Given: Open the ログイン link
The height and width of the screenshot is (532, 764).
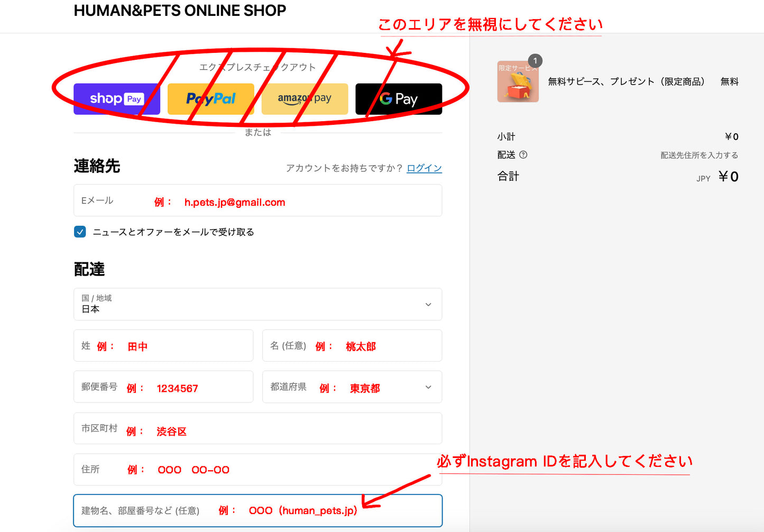Looking at the screenshot, I should 424,168.
